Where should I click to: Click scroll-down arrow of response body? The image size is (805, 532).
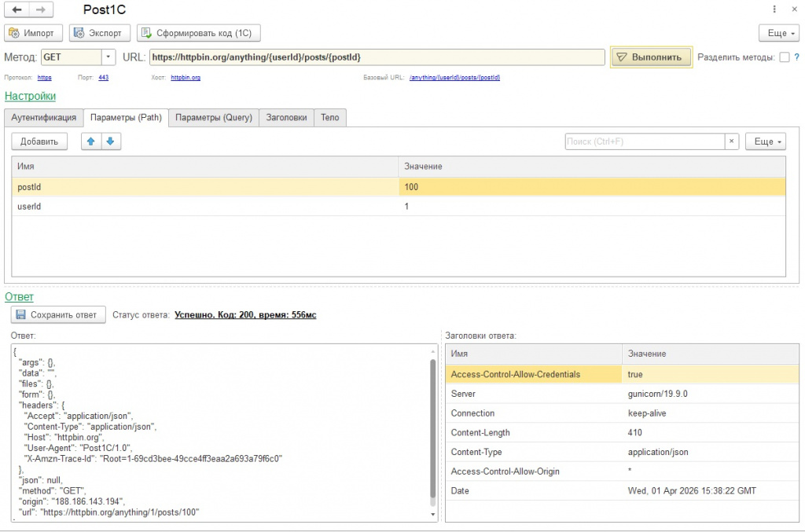tap(433, 514)
